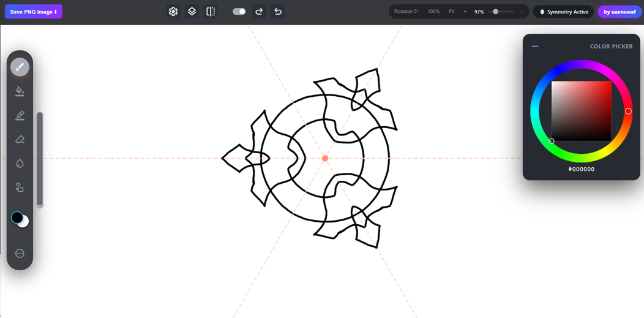
Task: Click Save PNG Image button
Action: 34,12
